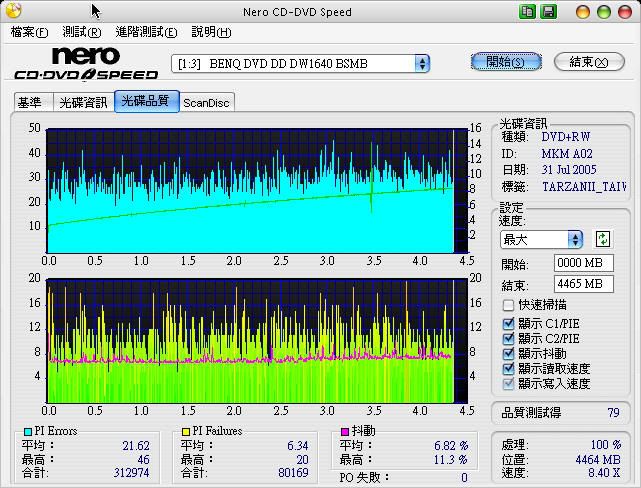
Task: Click the 速度 value 8.40 X
Action: (604, 473)
